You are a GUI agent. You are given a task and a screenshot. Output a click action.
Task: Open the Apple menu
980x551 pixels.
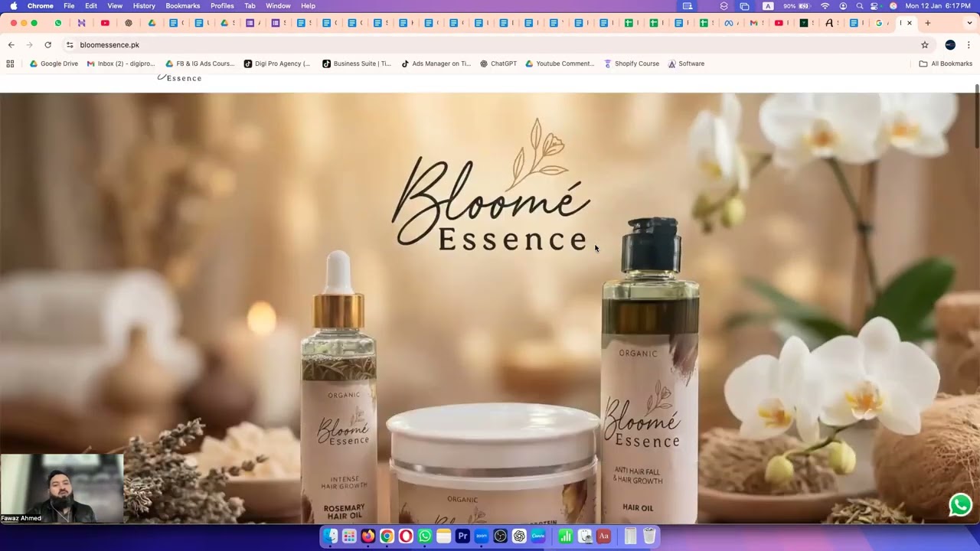click(13, 5)
